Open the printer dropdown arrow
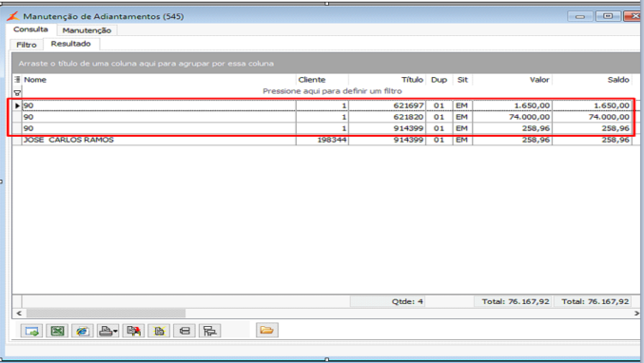 116,331
